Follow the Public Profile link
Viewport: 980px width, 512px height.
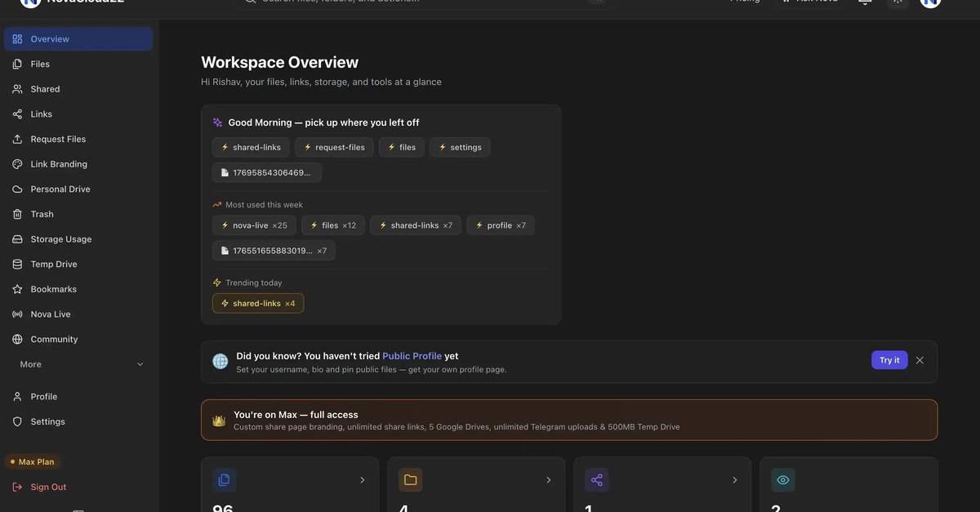[x=412, y=356]
